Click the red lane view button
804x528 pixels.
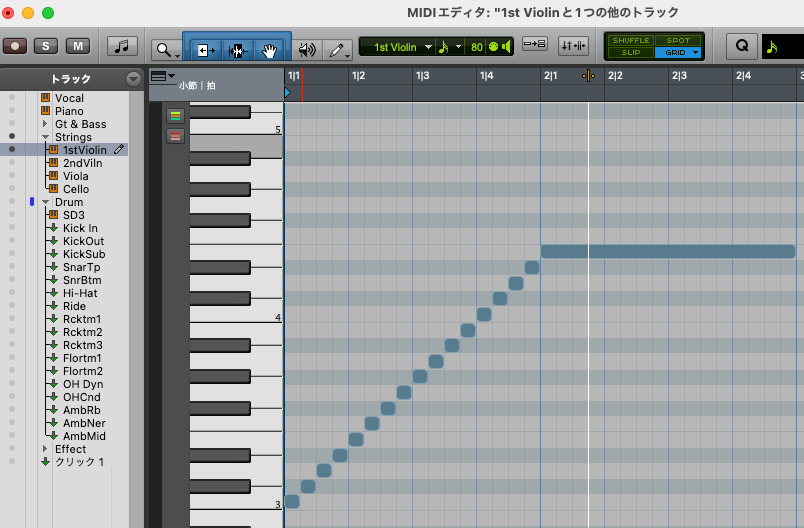point(175,136)
